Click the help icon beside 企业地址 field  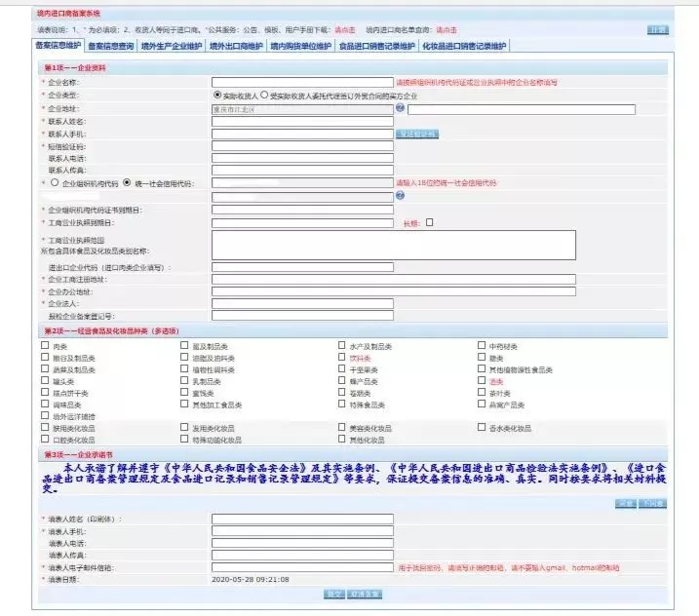tap(400, 109)
